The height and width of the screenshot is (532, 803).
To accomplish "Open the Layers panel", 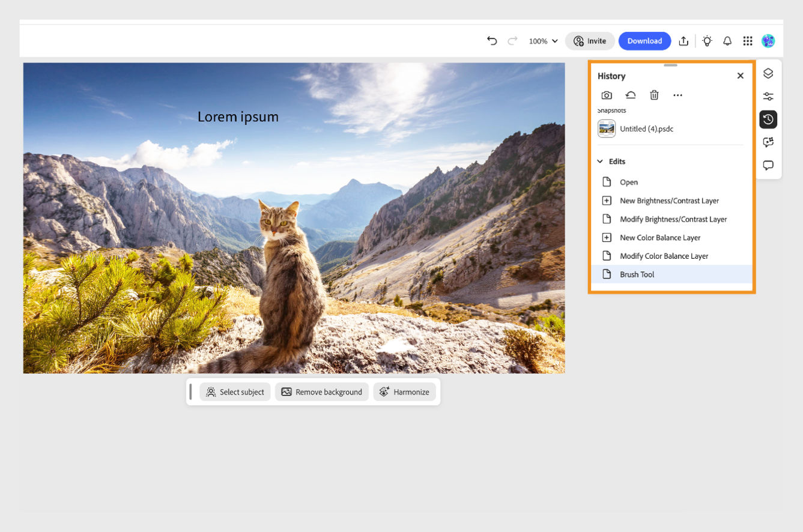I will tap(768, 73).
